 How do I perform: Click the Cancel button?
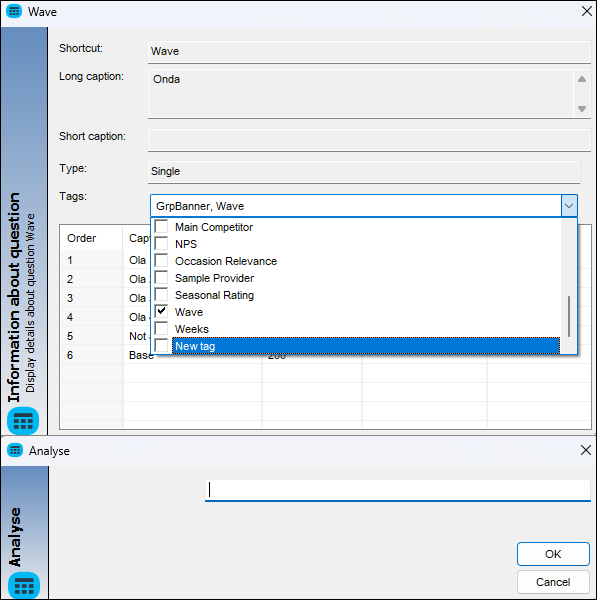pyautogui.click(x=553, y=582)
